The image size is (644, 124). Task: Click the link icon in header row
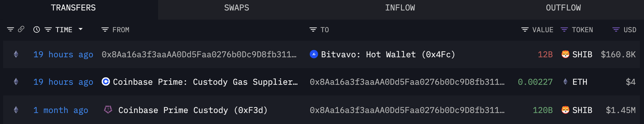(x=21, y=29)
